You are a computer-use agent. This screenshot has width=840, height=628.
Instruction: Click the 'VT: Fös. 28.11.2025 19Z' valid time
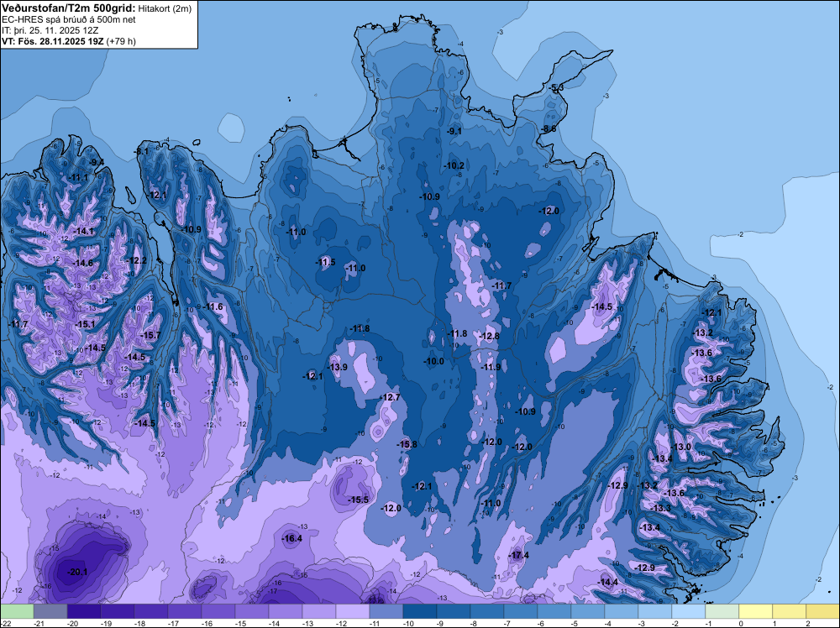coord(53,41)
